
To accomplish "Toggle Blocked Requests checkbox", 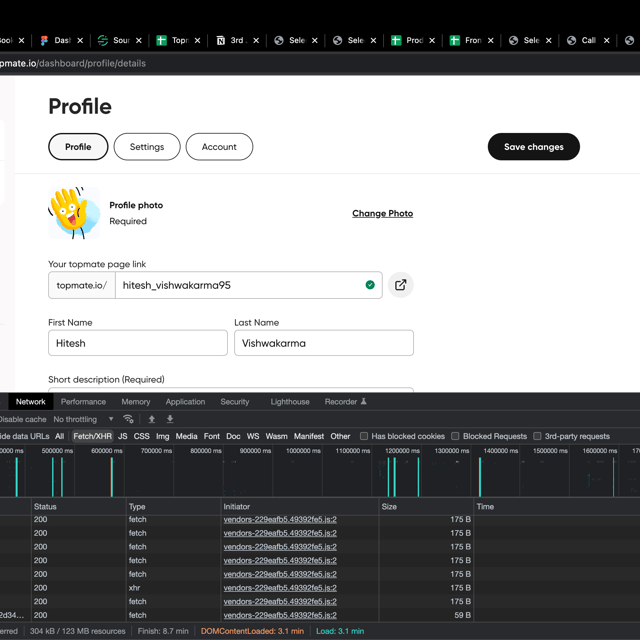I will [x=455, y=436].
